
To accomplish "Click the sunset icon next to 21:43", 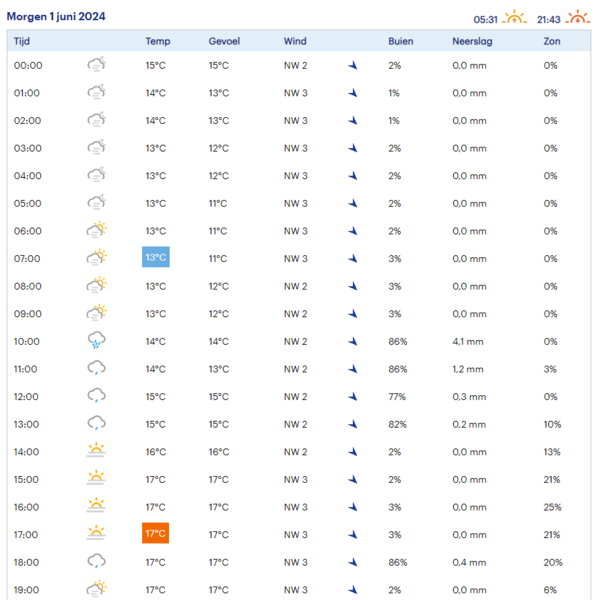I will point(578,17).
